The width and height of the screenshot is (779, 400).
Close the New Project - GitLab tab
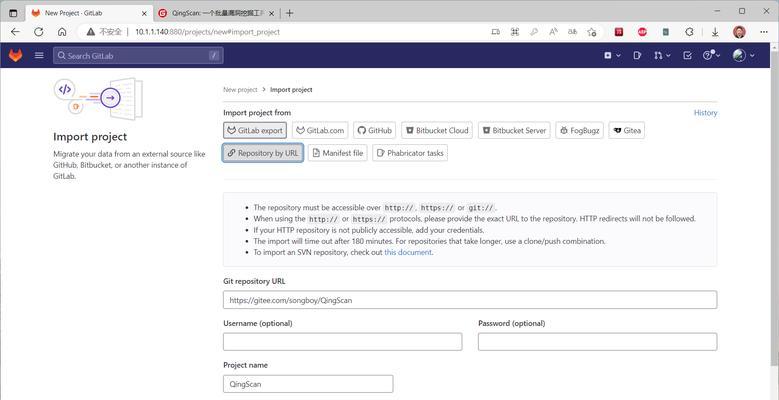tap(145, 13)
